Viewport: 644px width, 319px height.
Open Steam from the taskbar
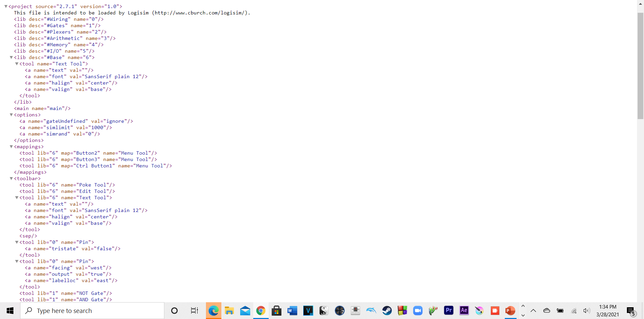point(387,311)
